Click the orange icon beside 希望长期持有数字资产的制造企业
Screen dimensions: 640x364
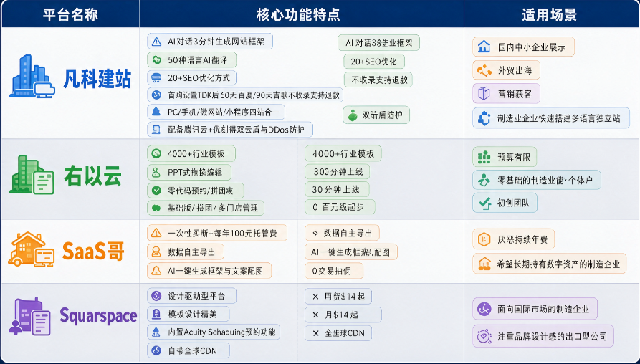pyautogui.click(x=484, y=264)
